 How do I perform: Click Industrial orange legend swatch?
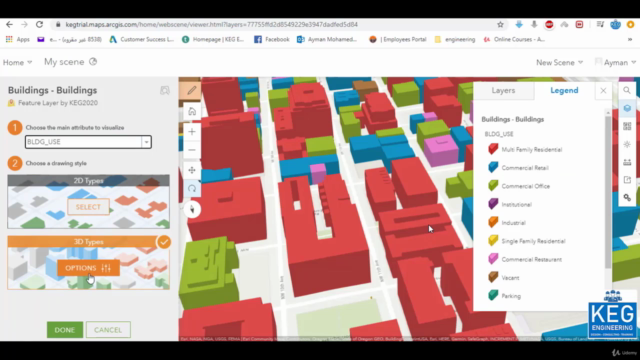[x=493, y=222]
